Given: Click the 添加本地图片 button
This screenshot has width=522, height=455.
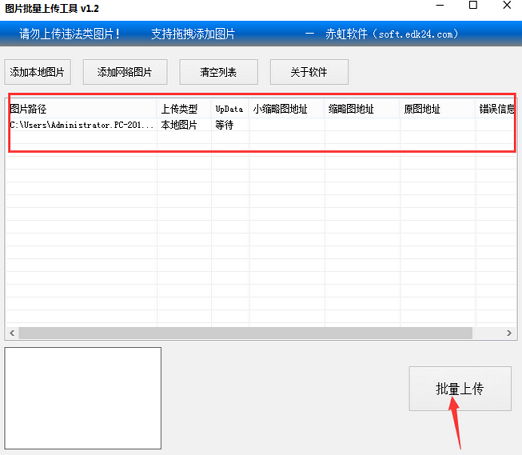Looking at the screenshot, I should 37,72.
